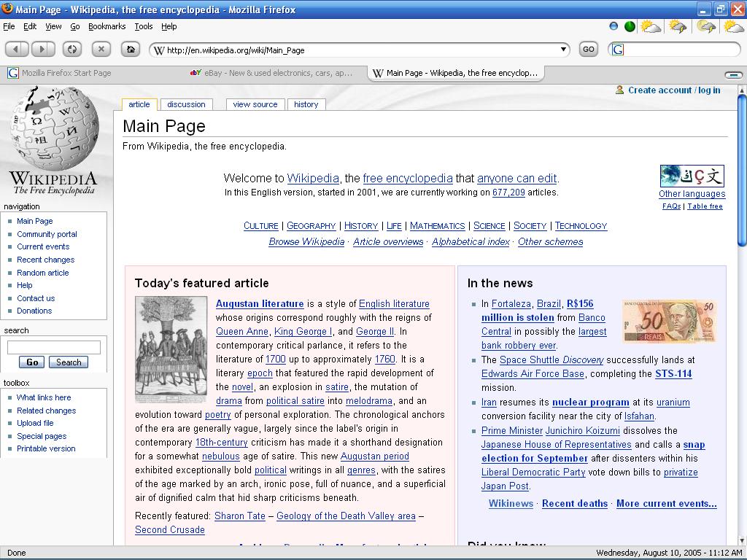
Task: Click the 50 Reais banknote thumbnail
Action: pos(670,321)
